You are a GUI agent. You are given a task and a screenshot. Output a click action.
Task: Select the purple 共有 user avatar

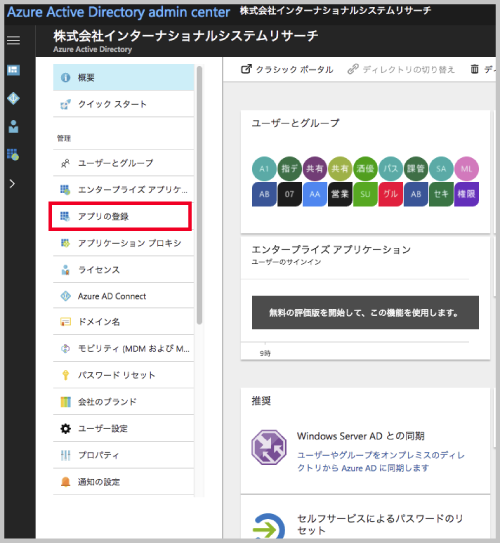pos(315,169)
